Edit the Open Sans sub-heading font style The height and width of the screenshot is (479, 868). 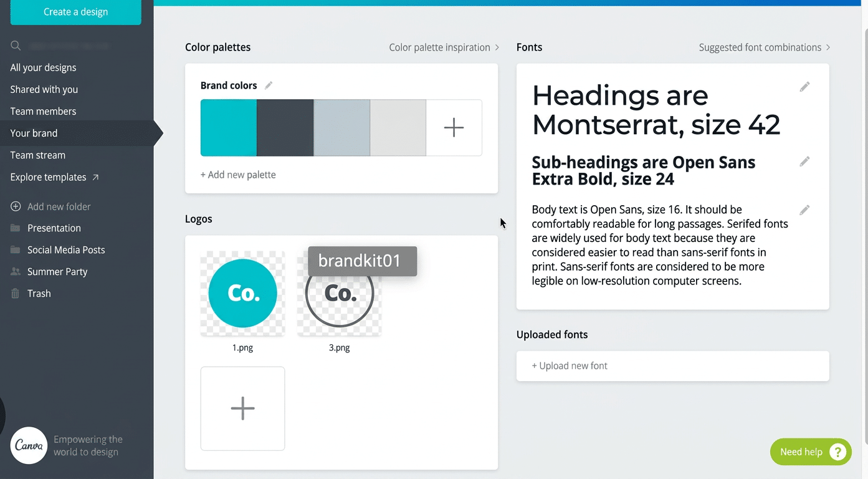pyautogui.click(x=804, y=162)
